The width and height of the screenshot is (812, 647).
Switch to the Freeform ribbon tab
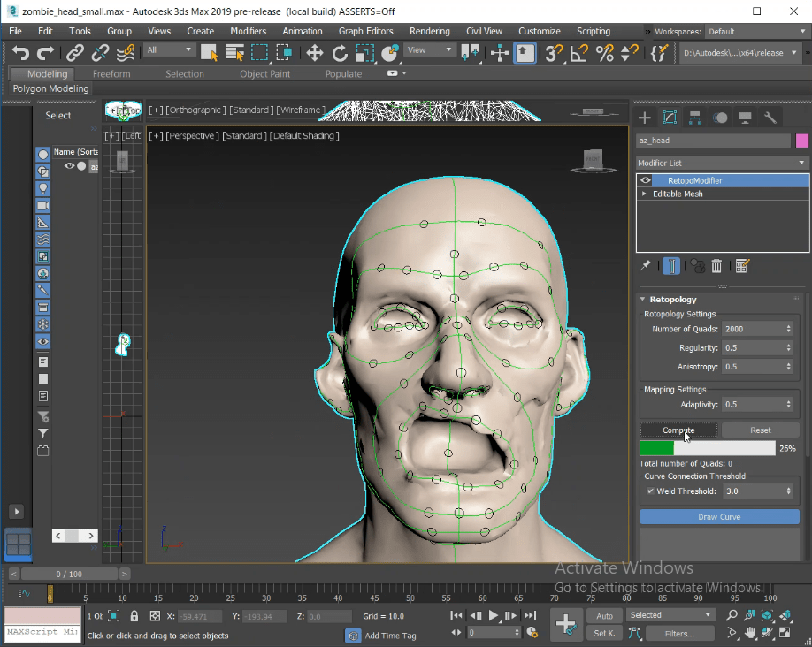click(x=111, y=74)
